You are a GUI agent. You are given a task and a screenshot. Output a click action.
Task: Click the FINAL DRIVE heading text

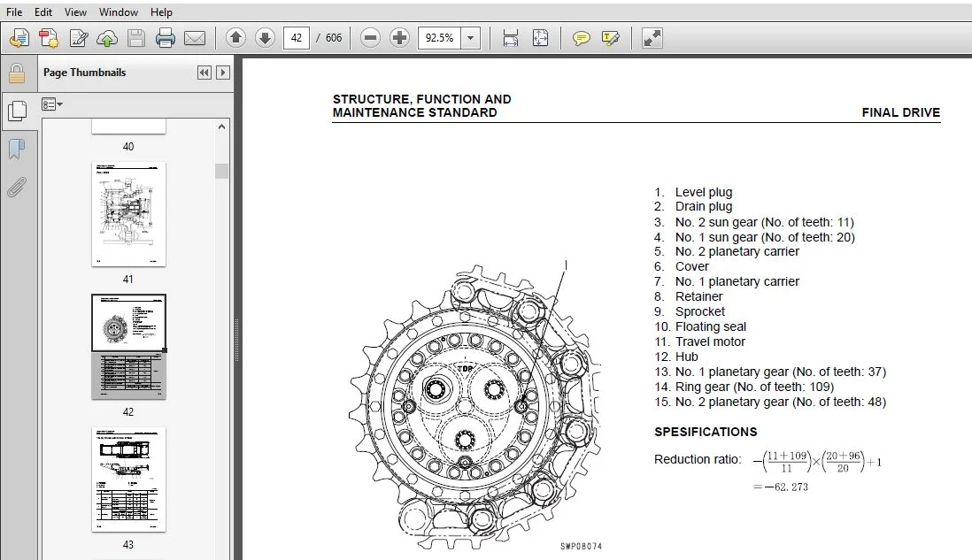[x=900, y=112]
